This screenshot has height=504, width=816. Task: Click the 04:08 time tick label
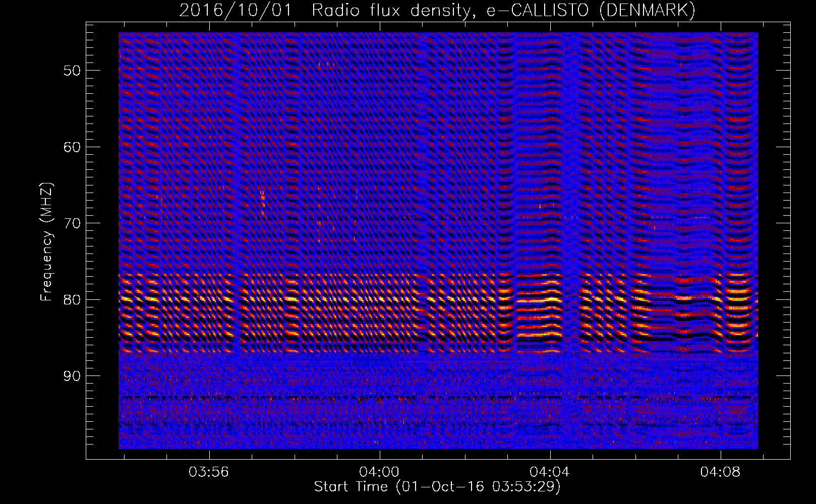(720, 472)
